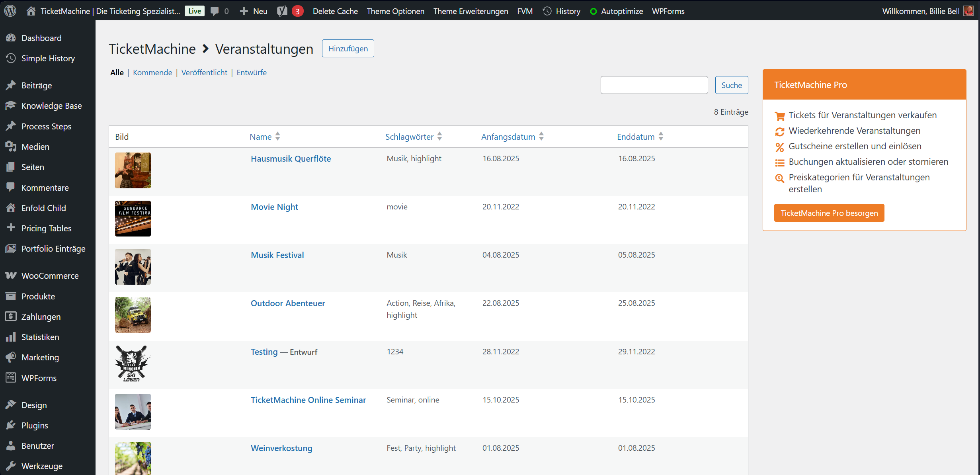Click the Process Steps pin icon
This screenshot has height=475, width=980.
pyautogui.click(x=11, y=126)
